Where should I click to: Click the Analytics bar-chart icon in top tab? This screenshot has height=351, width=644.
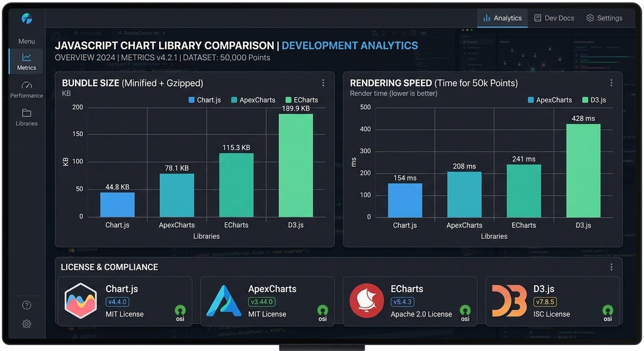click(487, 18)
